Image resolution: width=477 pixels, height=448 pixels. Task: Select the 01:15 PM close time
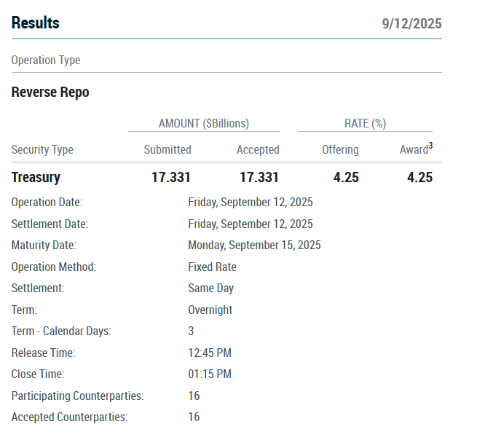pos(210,374)
